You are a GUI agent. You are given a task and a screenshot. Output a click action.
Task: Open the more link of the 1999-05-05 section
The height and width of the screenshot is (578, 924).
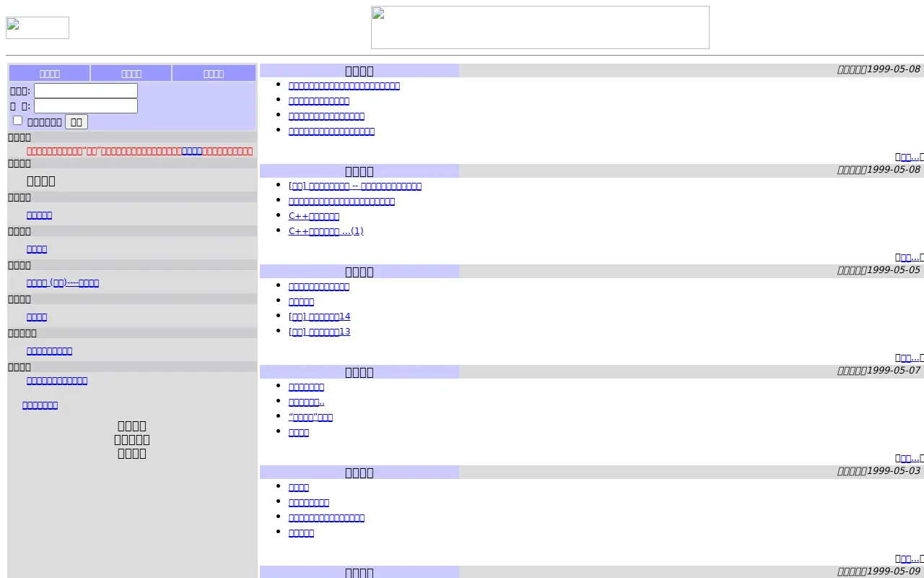910,358
